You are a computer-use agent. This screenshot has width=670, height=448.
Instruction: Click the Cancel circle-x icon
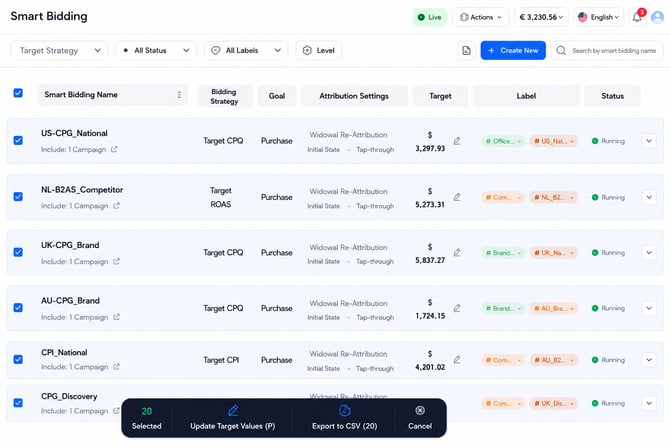(x=420, y=410)
